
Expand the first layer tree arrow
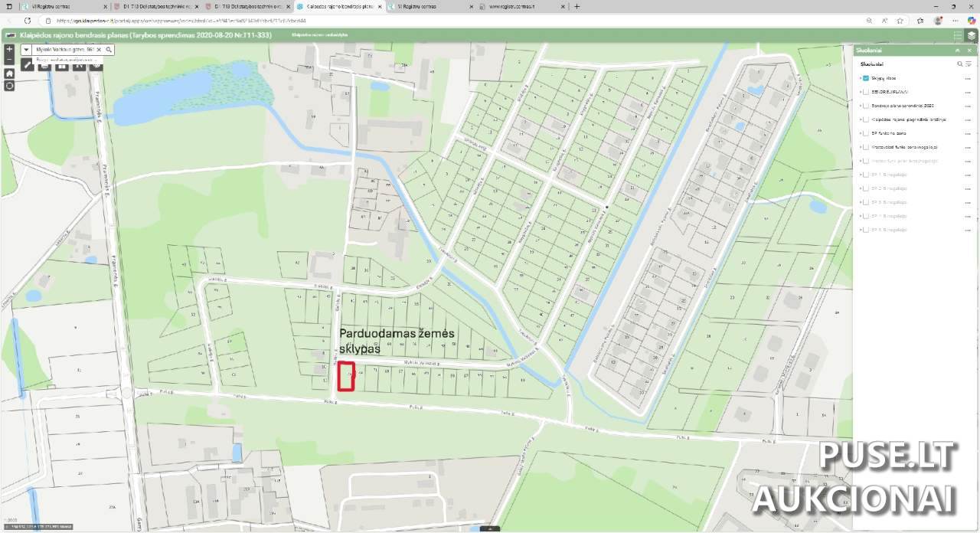pyautogui.click(x=860, y=78)
